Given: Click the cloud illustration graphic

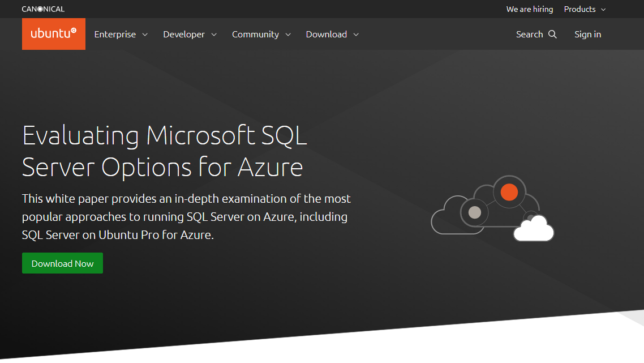Looking at the screenshot, I should pos(492,208).
